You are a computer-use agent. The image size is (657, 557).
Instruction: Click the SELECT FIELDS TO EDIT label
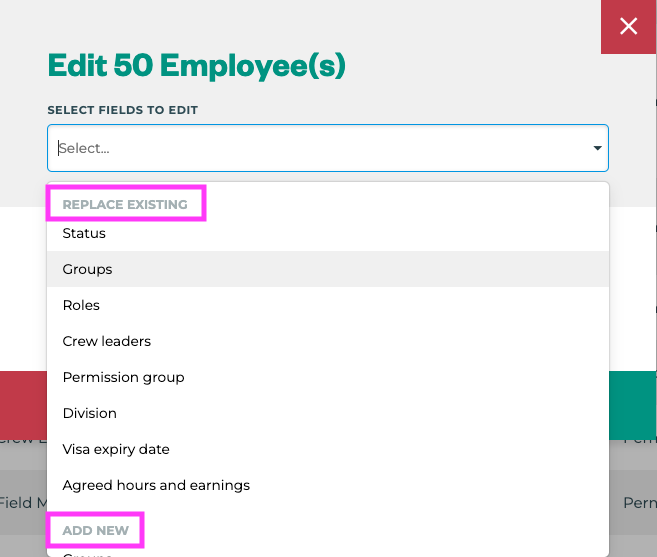click(122, 110)
